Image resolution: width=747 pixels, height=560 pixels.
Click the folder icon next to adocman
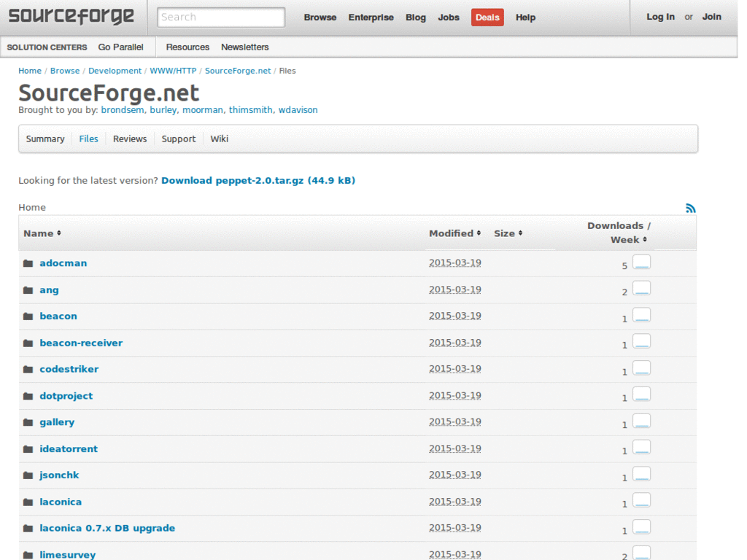[x=28, y=263]
